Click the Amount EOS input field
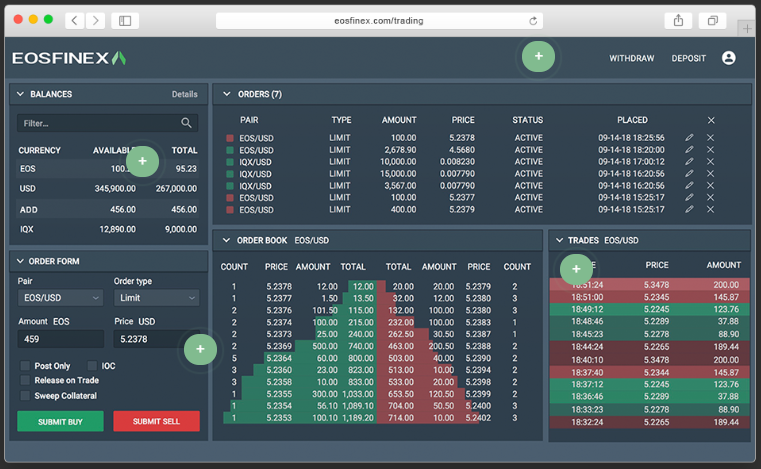The image size is (761, 469). click(x=61, y=339)
